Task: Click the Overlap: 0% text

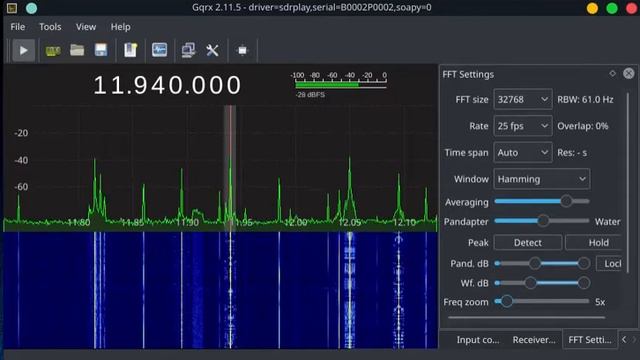Action: click(x=582, y=126)
